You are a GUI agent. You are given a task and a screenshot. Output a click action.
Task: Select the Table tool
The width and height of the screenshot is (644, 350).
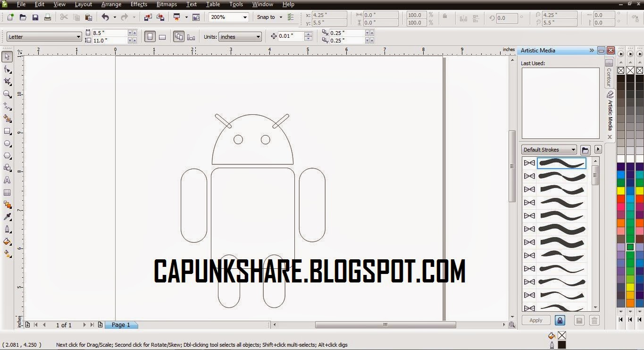7,192
